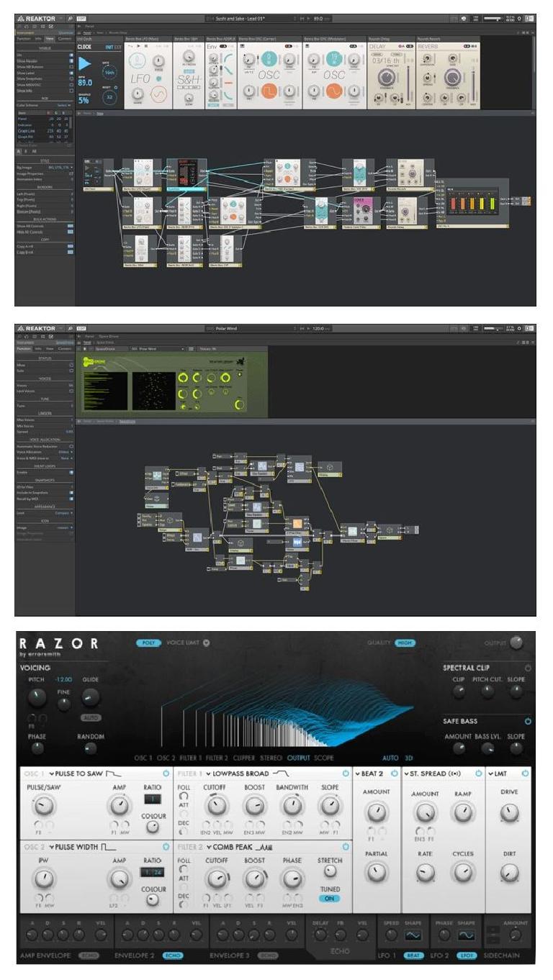Click OSC 1 Colour knob
553x980 pixels.
(152, 827)
